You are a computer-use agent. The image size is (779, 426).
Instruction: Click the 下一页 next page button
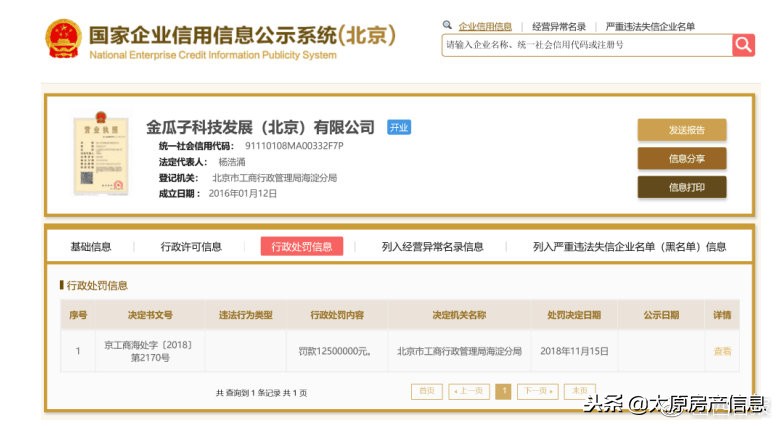(x=538, y=391)
